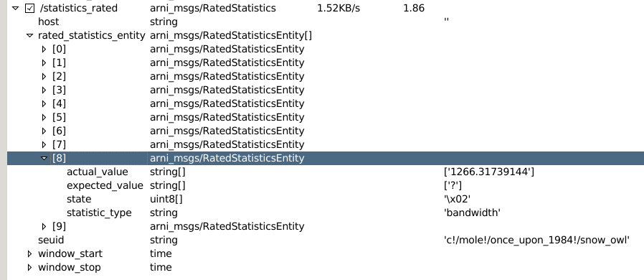Select the state uint8[] row
644x280 pixels.
coord(326,199)
